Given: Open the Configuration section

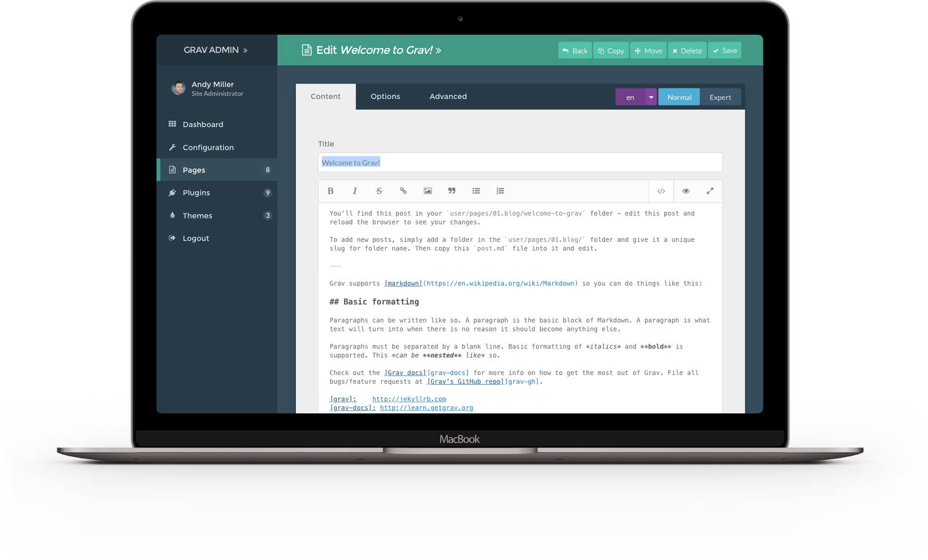Looking at the screenshot, I should click(x=218, y=147).
